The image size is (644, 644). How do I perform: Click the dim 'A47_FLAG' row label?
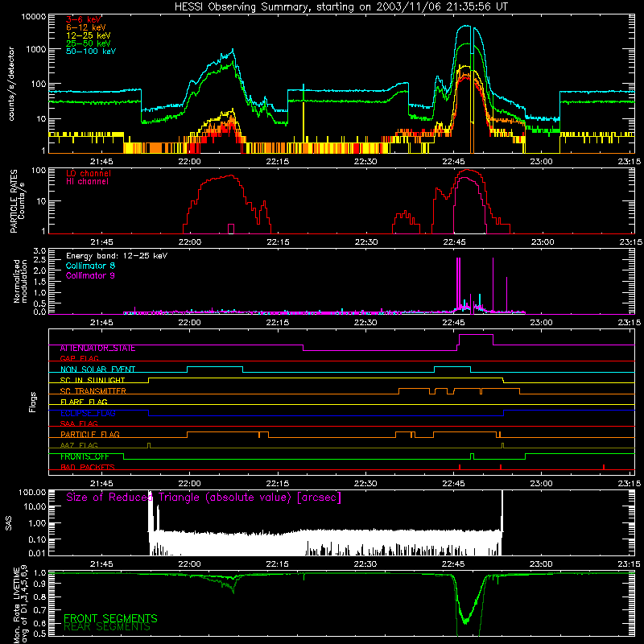pyautogui.click(x=79, y=445)
